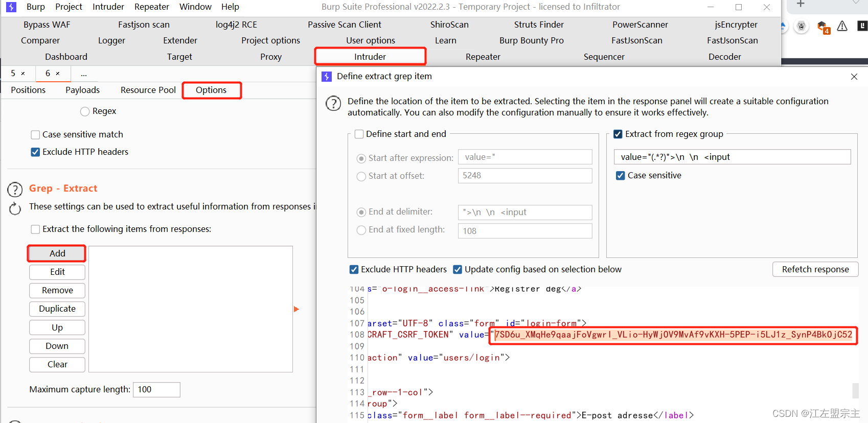
Task: Open the Window menu
Action: pos(195,7)
